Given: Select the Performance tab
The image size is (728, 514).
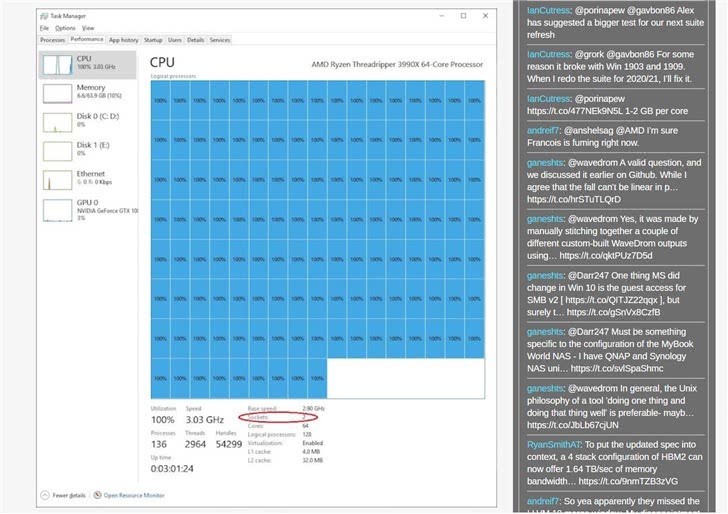Looking at the screenshot, I should click(87, 39).
